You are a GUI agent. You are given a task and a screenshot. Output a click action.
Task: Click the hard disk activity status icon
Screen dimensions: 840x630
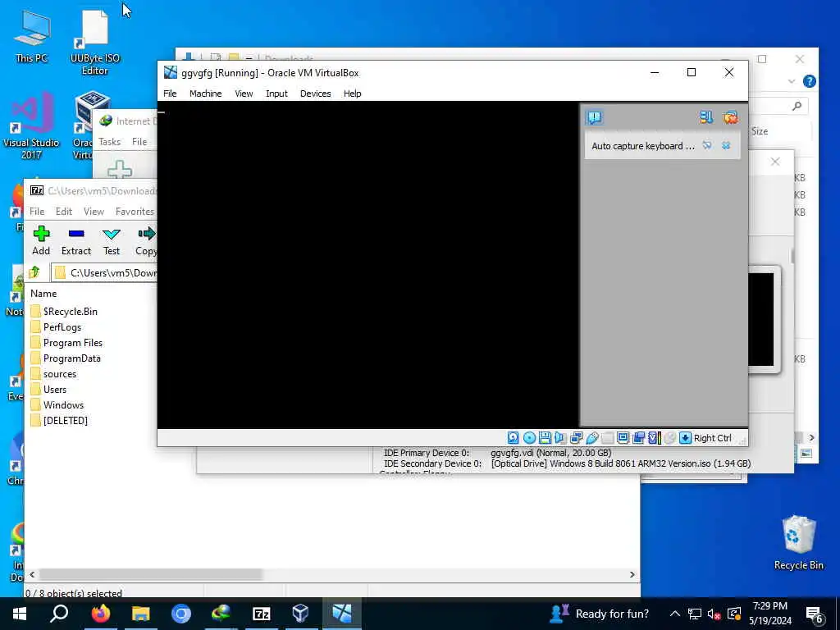point(514,438)
